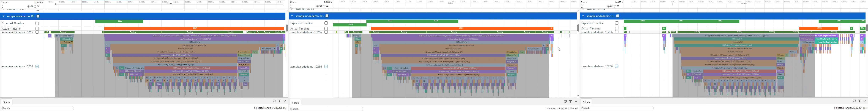Click the pop-out panel icon in middle Slices bar
The image size is (868, 111).
click(x=565, y=102)
